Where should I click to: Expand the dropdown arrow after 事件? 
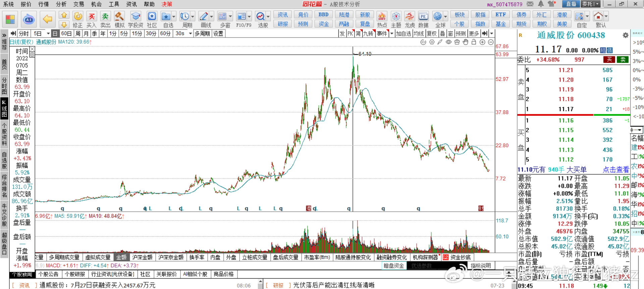pos(392,34)
